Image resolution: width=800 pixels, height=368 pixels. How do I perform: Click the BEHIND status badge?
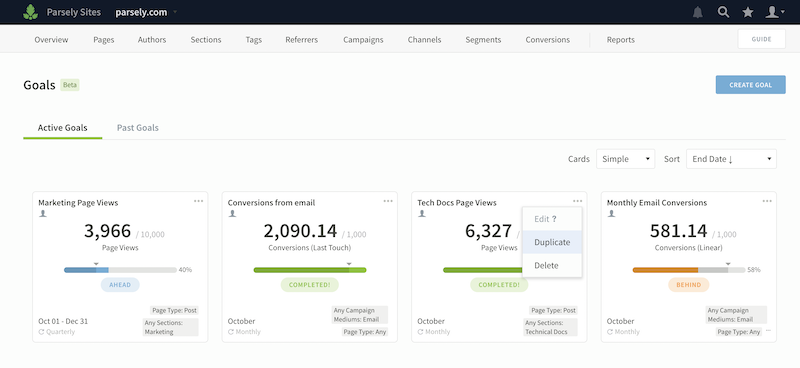pyautogui.click(x=689, y=285)
